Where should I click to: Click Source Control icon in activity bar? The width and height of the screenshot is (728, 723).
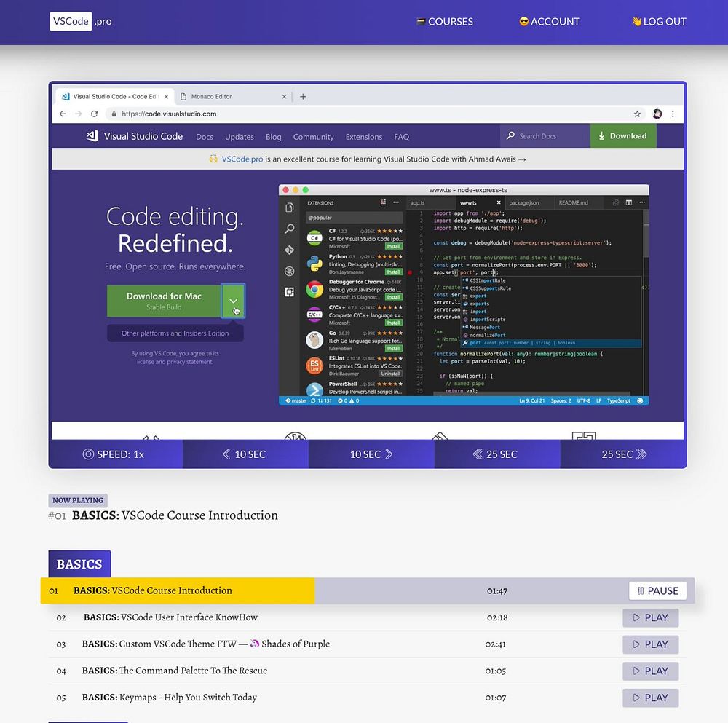(289, 250)
